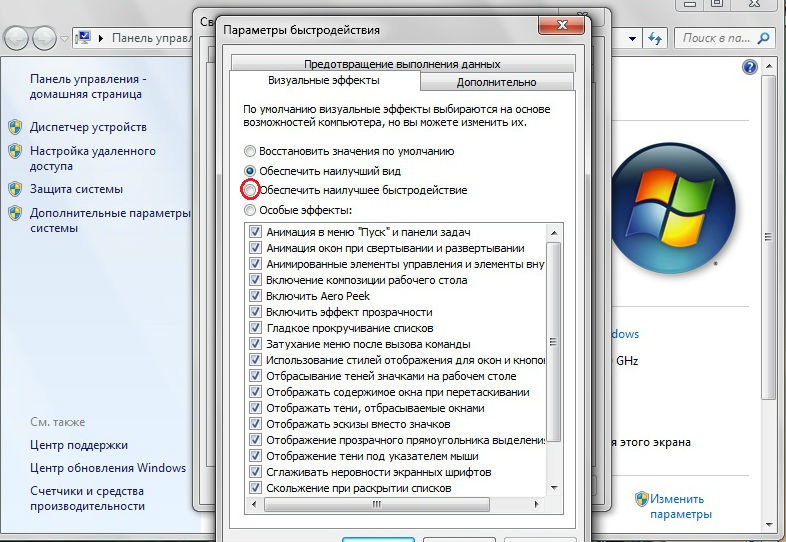This screenshot has width=786, height=542.
Task: Click the search magnifier icon
Action: coord(763,38)
